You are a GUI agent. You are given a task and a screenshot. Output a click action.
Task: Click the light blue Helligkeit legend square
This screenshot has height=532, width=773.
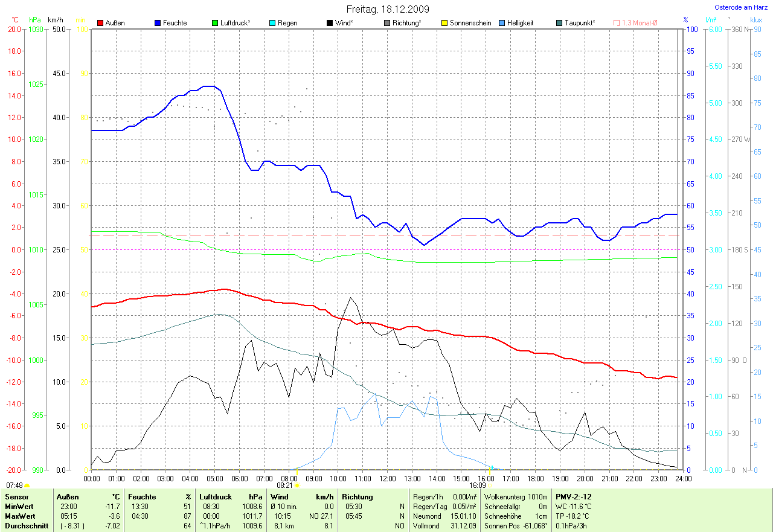502,23
